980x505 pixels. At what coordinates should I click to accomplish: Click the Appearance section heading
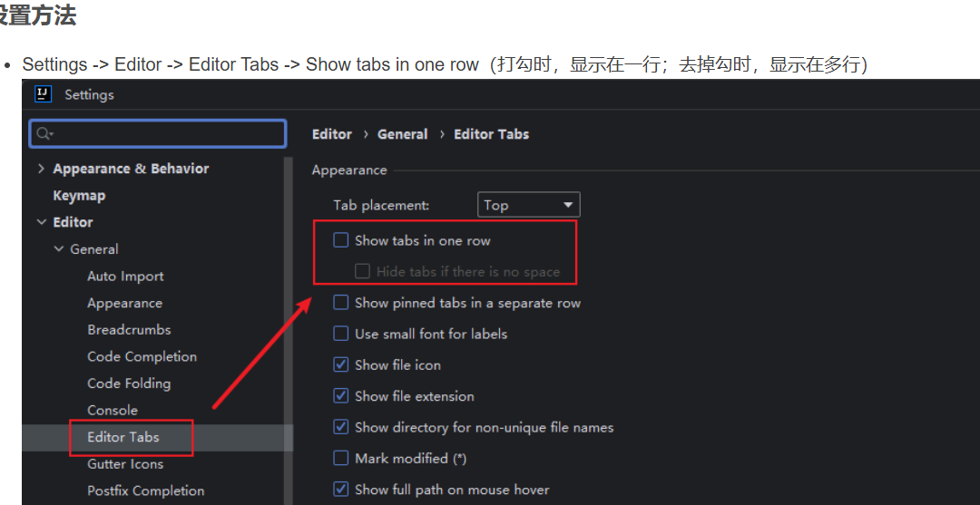[x=349, y=170]
